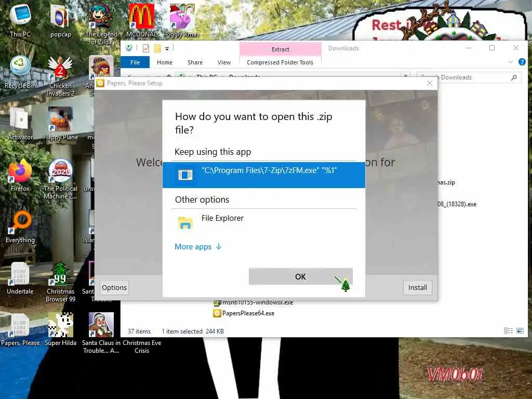Open the Activator desktop icon
Screen dimensions: 532x399
(20, 124)
